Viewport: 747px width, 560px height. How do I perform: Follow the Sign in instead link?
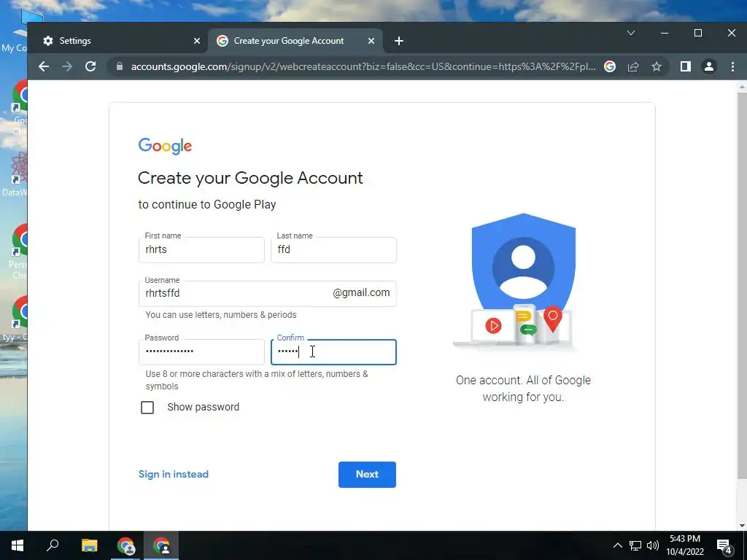point(174,474)
